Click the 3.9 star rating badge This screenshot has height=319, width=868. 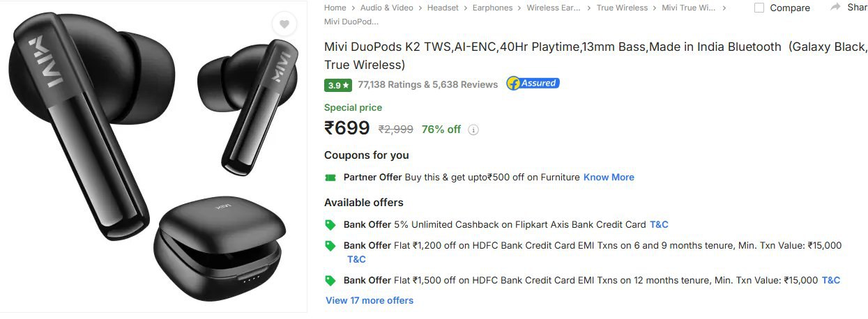tap(338, 85)
